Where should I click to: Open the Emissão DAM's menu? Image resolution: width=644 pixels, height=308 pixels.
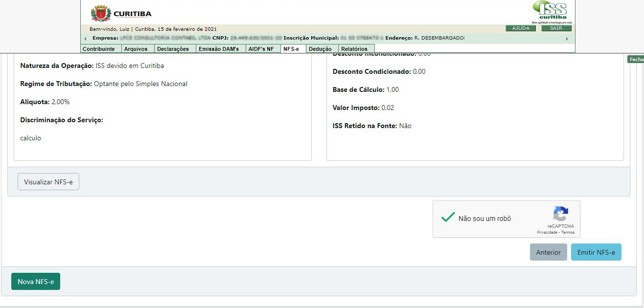219,49
